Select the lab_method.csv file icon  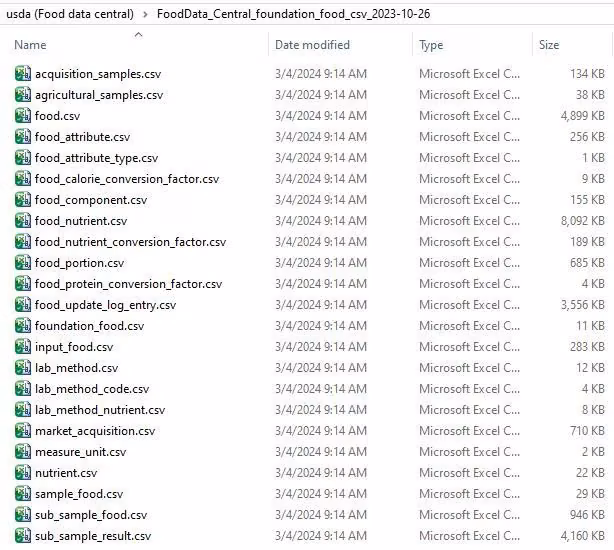(23, 368)
